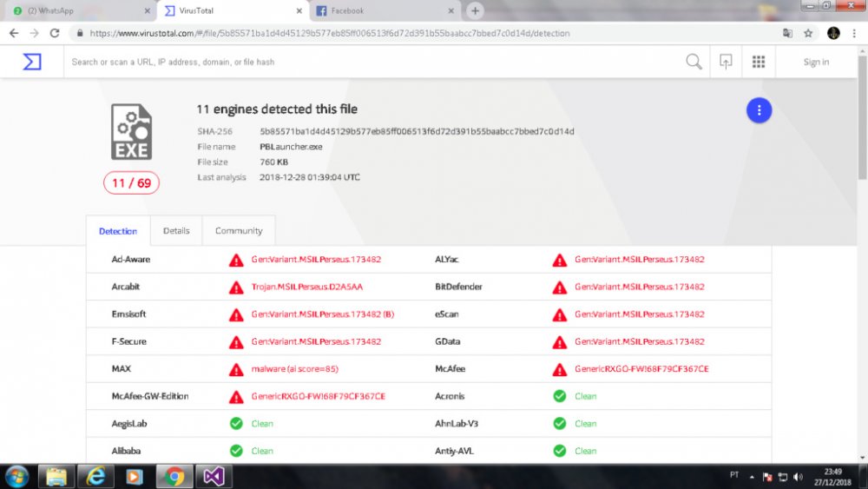The height and width of the screenshot is (489, 868).
Task: Select the Detection tab
Action: (x=118, y=231)
